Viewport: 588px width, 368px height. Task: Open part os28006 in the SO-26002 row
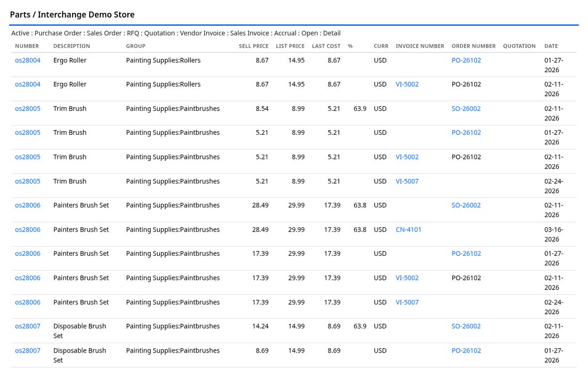pyautogui.click(x=28, y=205)
